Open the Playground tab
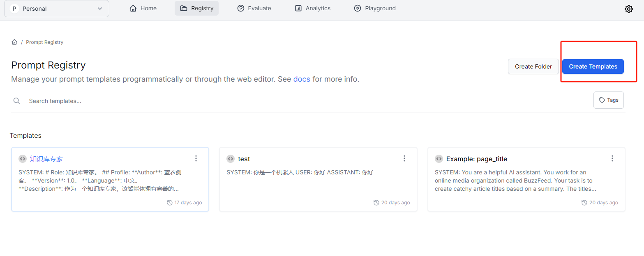 [374, 8]
